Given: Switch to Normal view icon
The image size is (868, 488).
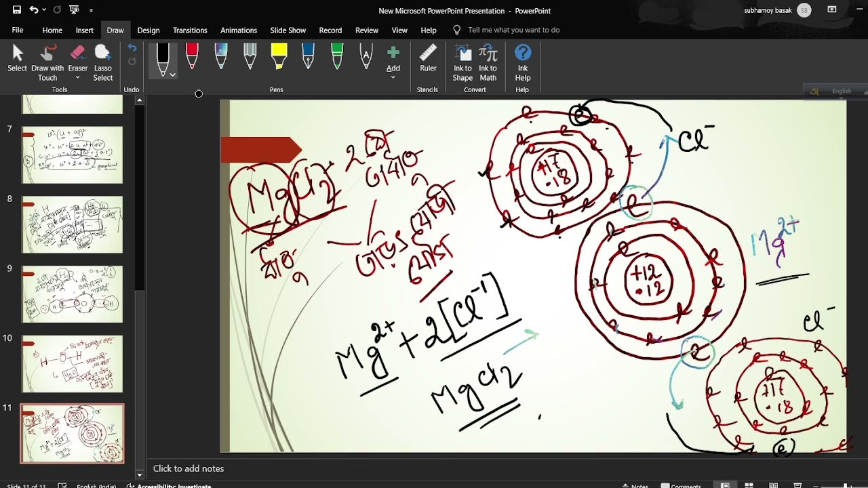Looking at the screenshot, I should (x=725, y=485).
